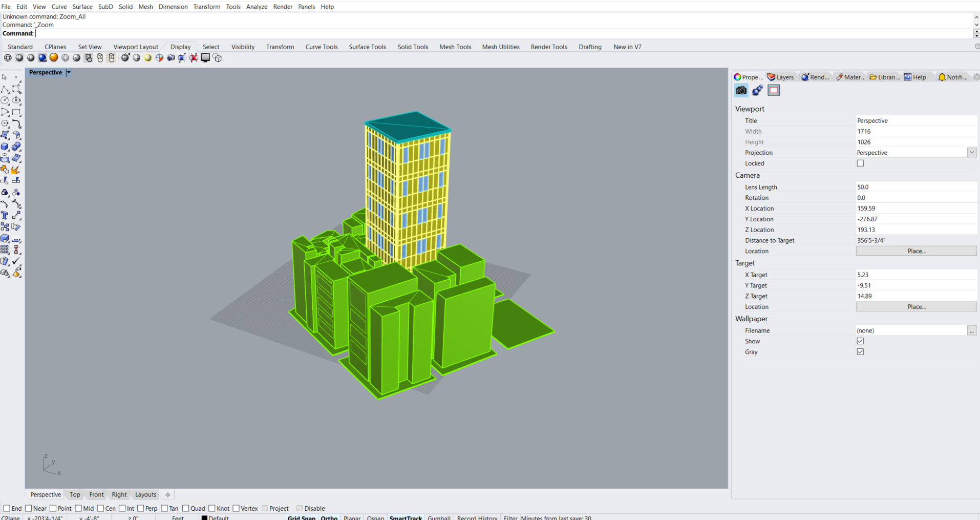Open the Projection dropdown
The height and width of the screenshot is (520, 980).
[971, 152]
